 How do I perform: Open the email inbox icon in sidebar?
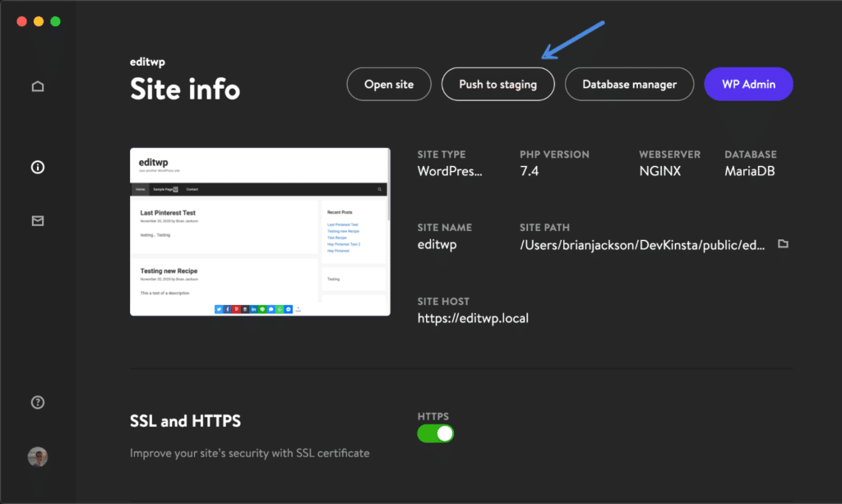pyautogui.click(x=38, y=220)
